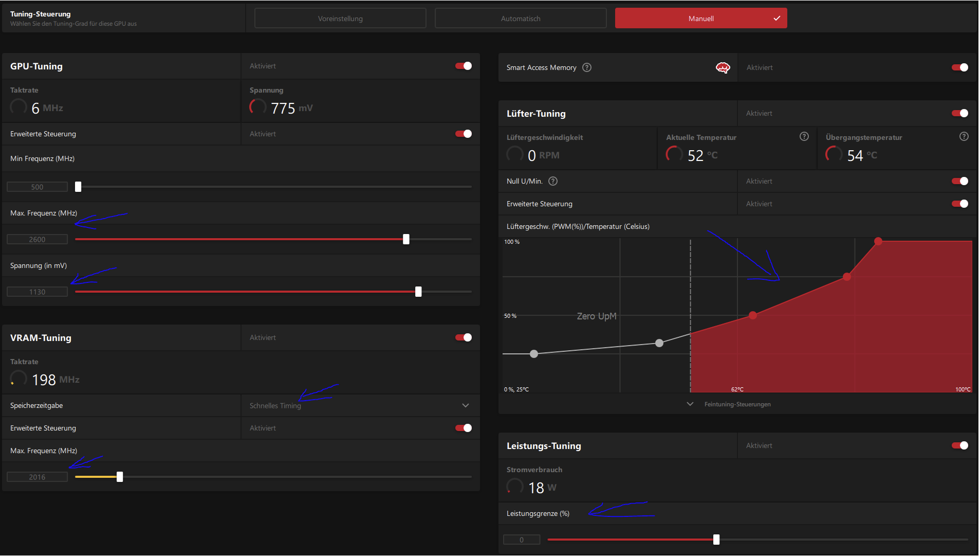
Task: Expand the Feintuning-Steuerungen section
Action: [690, 404]
